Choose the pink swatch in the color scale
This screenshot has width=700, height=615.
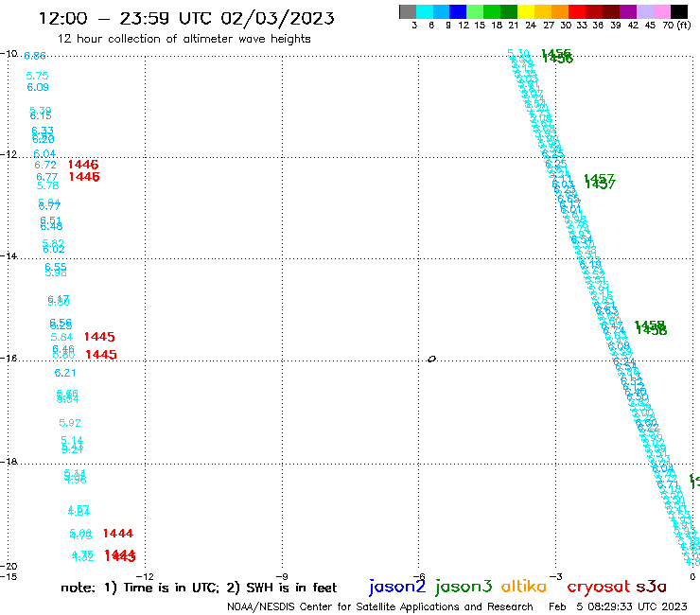click(x=662, y=11)
